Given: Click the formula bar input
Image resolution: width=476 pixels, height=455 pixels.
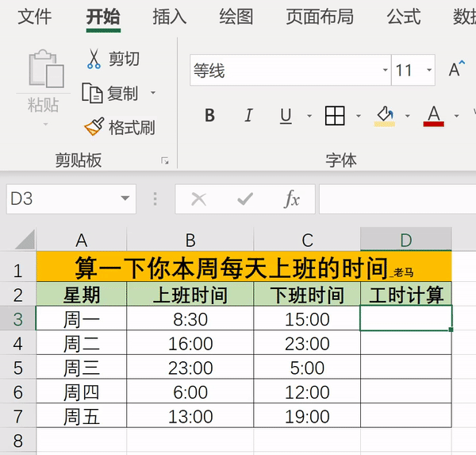Looking at the screenshot, I should pos(397,199).
